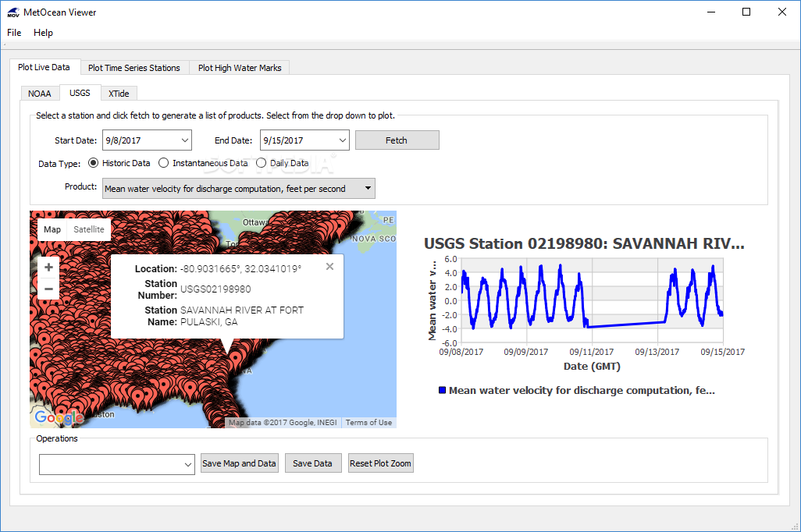Click station name SAVANNAH RIVER AT FORT PULASKI
Screen dimensions: 801x532
coord(242,316)
